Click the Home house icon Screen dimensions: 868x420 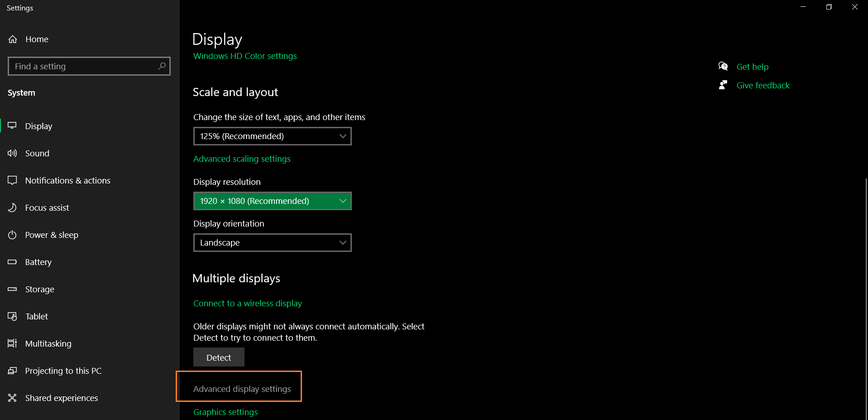click(13, 39)
